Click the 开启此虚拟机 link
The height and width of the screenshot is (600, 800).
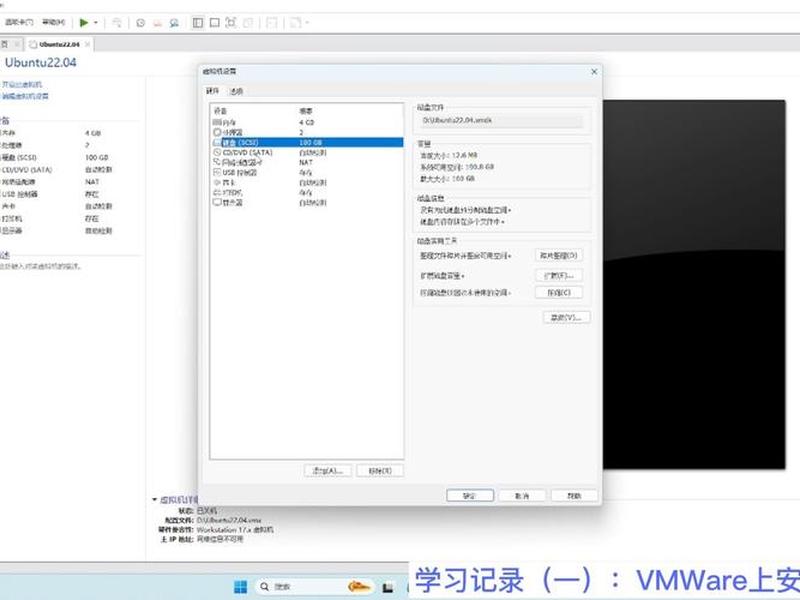click(22, 85)
